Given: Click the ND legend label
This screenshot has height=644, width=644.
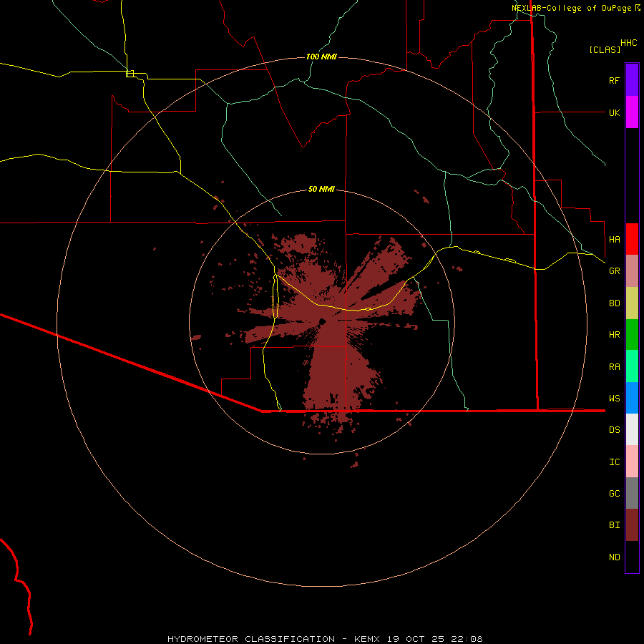Looking at the screenshot, I should tap(614, 557).
